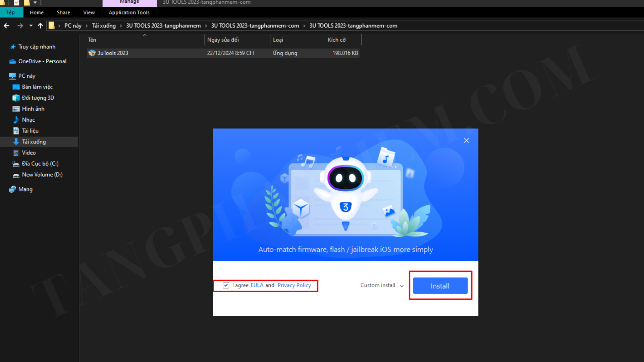
Task: Open the Mạng network icon
Action: coord(12,189)
